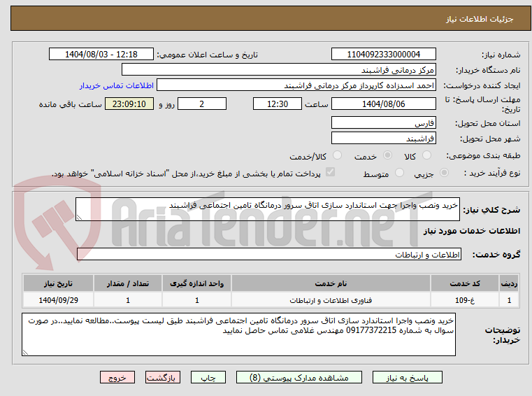This screenshot has width=532, height=396.
Task: Select the متوسط purchase type radio
Action: click(400, 173)
